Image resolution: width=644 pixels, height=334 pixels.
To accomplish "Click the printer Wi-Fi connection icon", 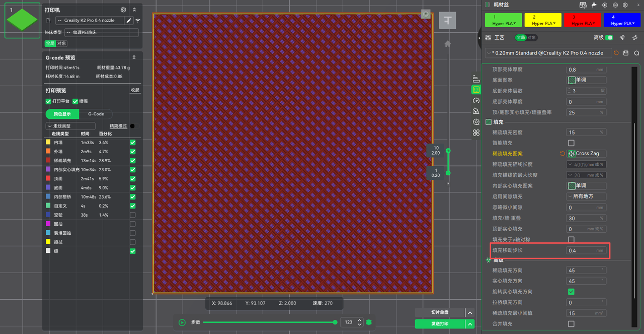I will click(x=138, y=21).
